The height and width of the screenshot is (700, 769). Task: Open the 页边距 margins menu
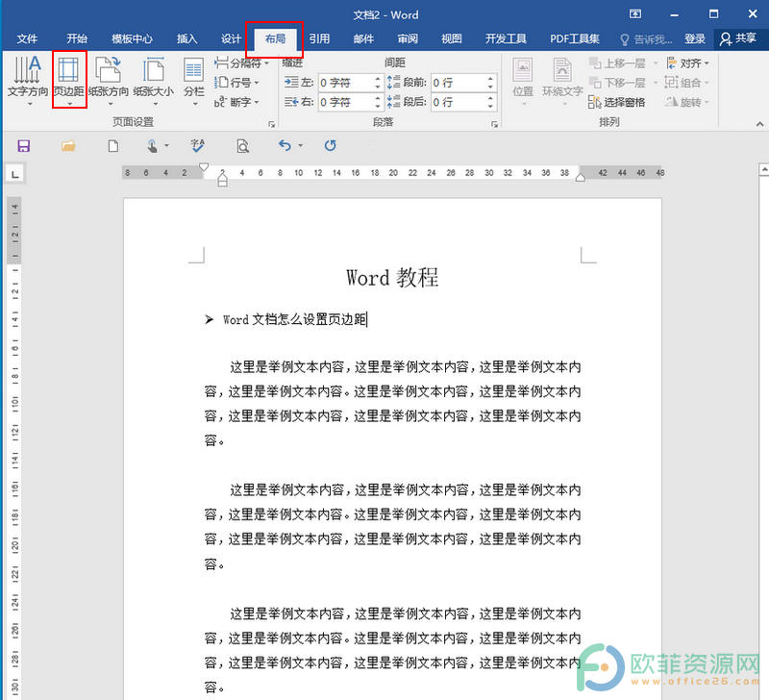point(69,80)
